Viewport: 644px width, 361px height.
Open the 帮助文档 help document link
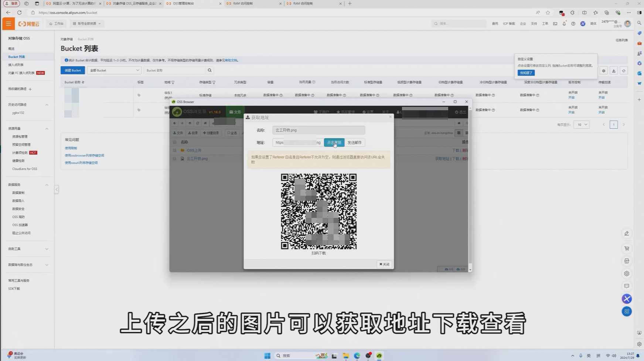pos(231,60)
